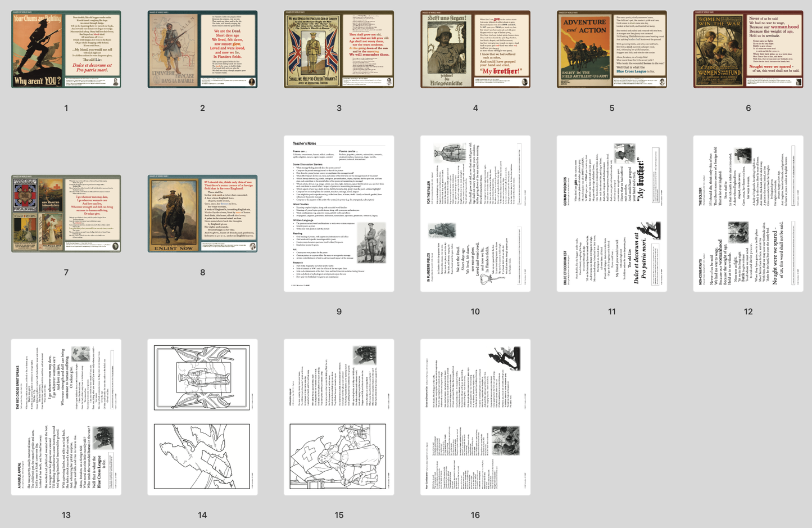
Task: Click the page number label 9
Action: pyautogui.click(x=338, y=310)
